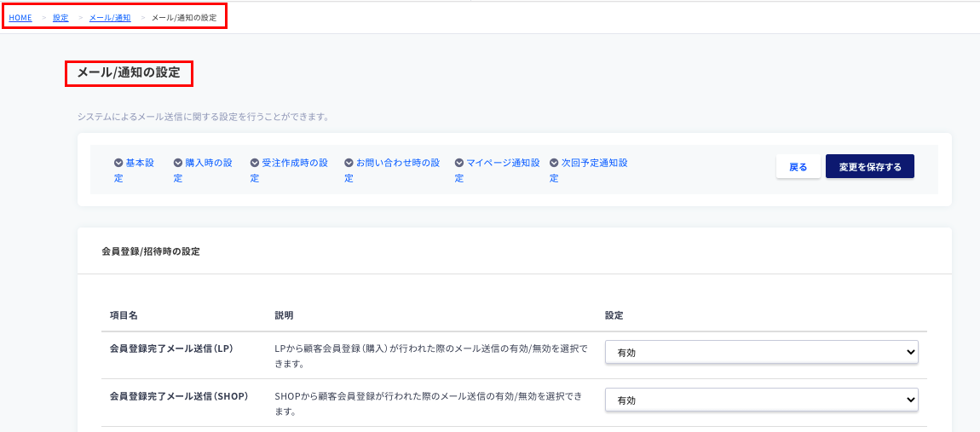Click the chevron icon beside 受注作成時の設定

point(255,163)
